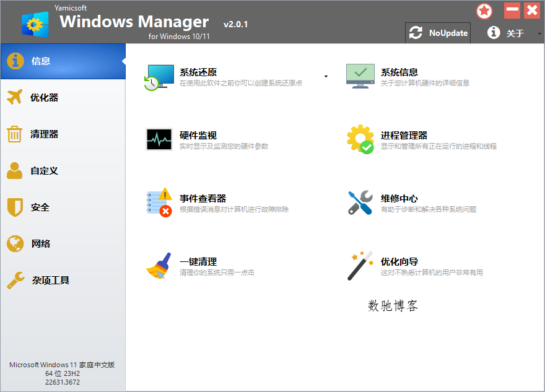Open 进程管理器 by its title
545x392 pixels.
[404, 136]
